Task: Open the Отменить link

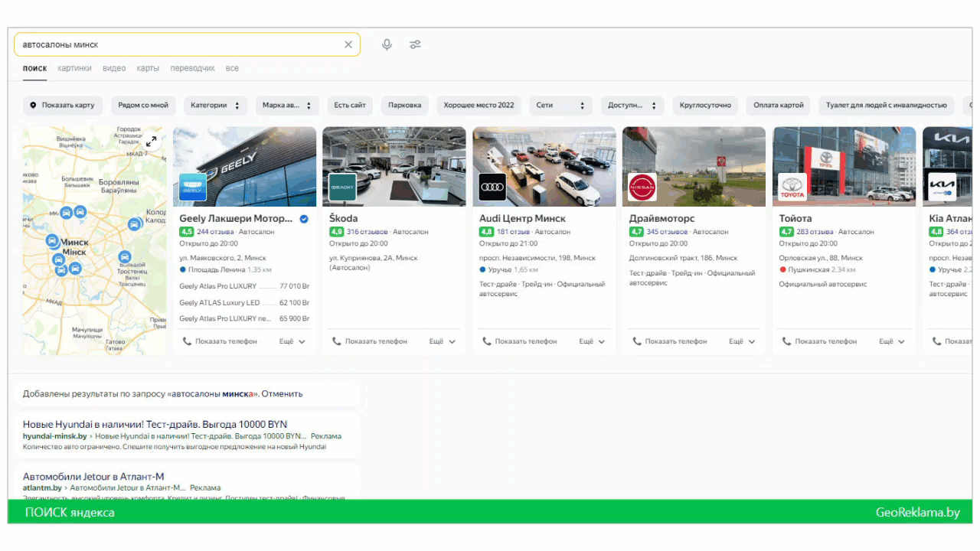Action: pos(283,394)
